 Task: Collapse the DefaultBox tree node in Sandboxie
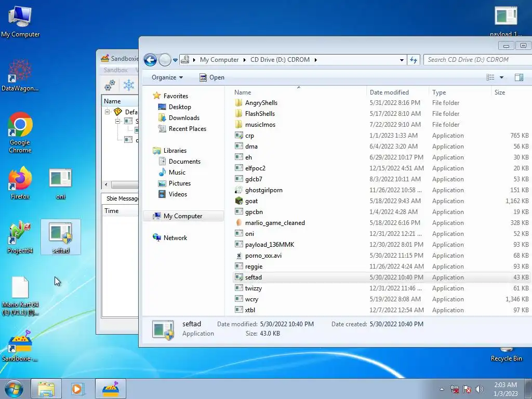click(107, 112)
